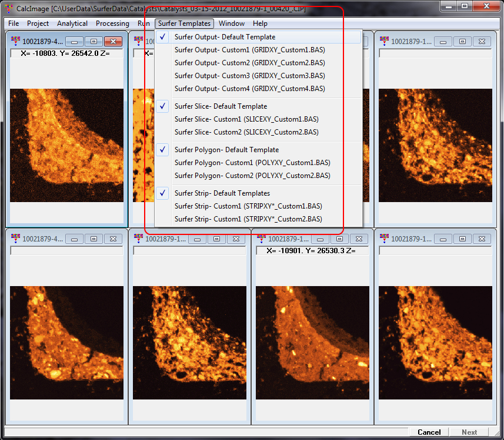This screenshot has width=504, height=440.
Task: Click the Next button
Action: [x=469, y=432]
